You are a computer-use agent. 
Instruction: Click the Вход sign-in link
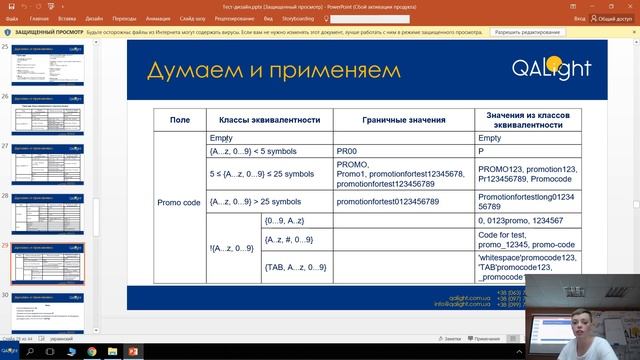(580, 19)
